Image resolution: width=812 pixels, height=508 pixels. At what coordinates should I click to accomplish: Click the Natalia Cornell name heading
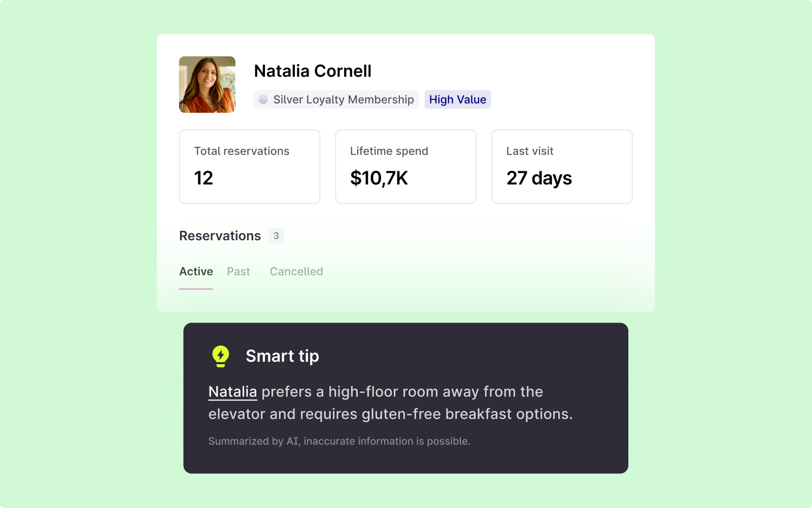[313, 71]
